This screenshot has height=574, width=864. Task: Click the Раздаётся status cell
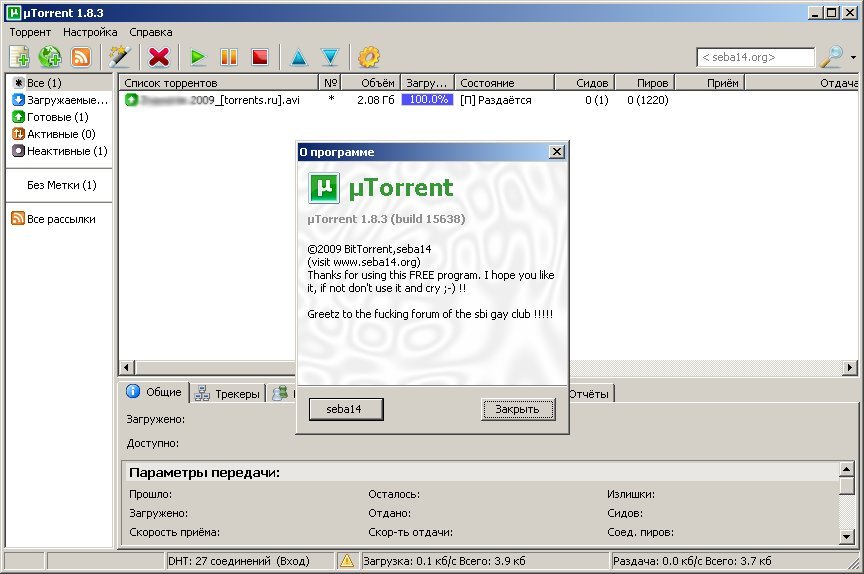pos(496,100)
